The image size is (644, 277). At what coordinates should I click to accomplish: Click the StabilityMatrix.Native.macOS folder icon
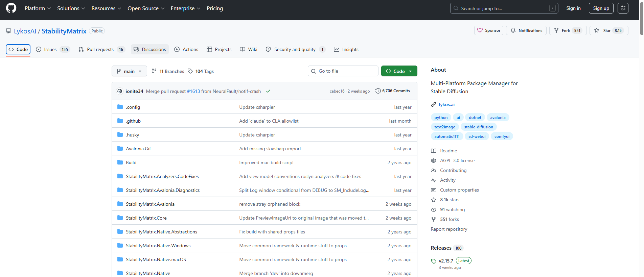coord(120,259)
